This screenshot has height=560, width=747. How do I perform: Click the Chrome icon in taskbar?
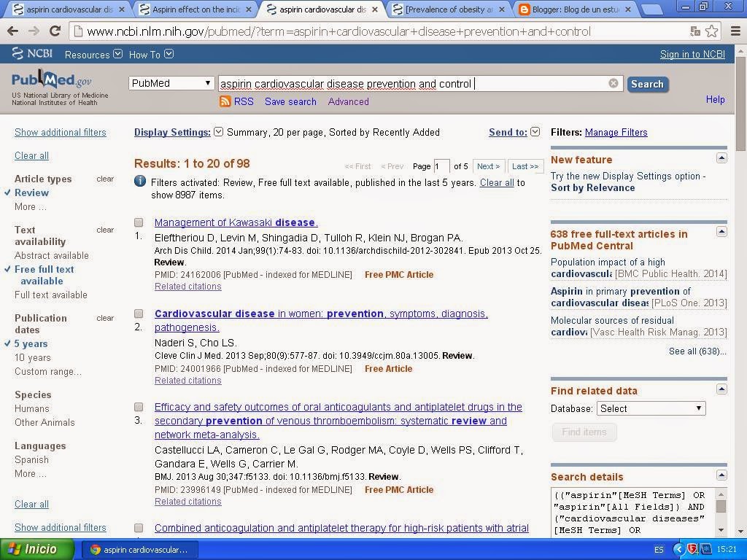[96, 550]
